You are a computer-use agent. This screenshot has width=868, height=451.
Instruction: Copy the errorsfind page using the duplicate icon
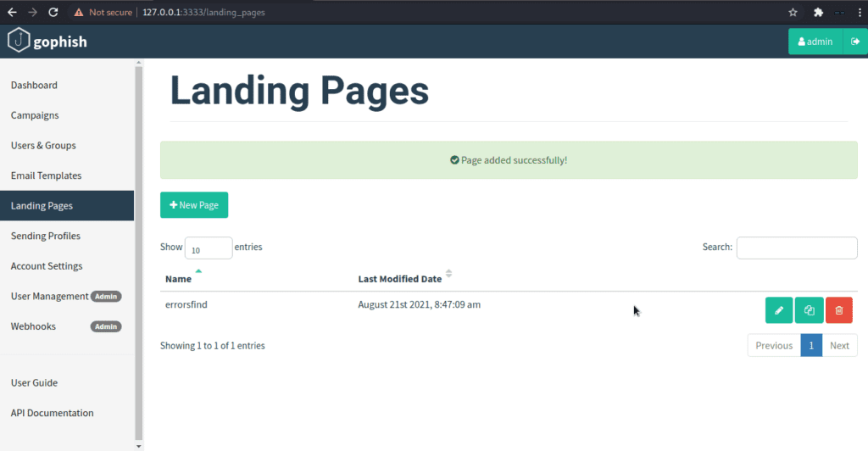[809, 310]
